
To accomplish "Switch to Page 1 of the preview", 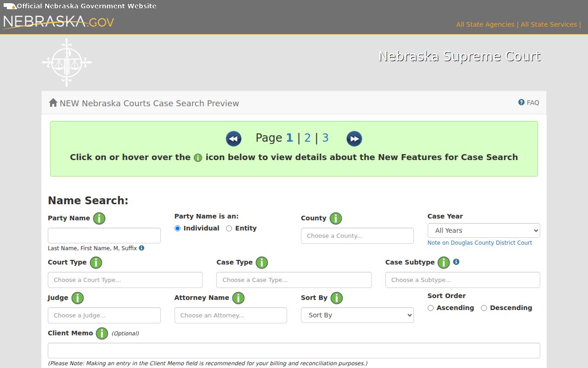I will click(x=289, y=138).
